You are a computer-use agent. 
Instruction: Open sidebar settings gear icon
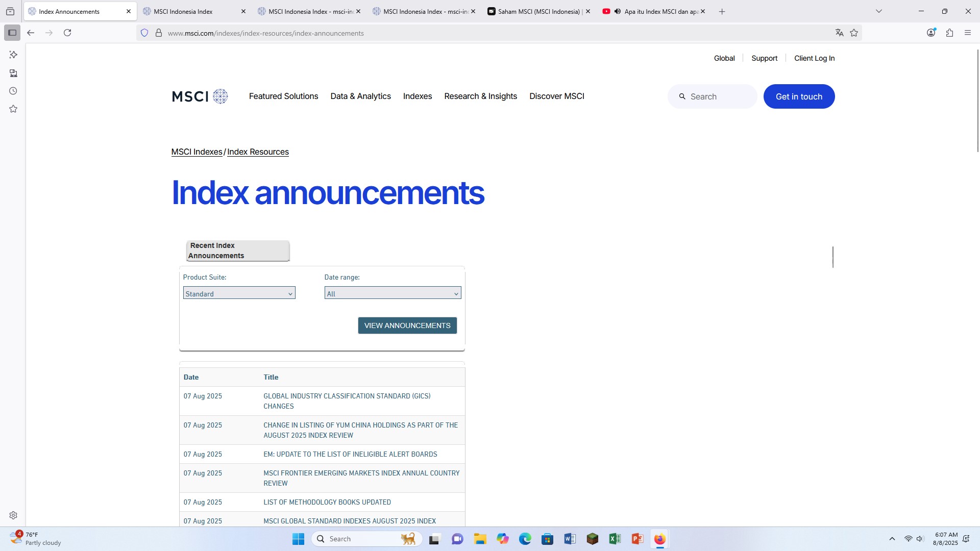pos(13,515)
